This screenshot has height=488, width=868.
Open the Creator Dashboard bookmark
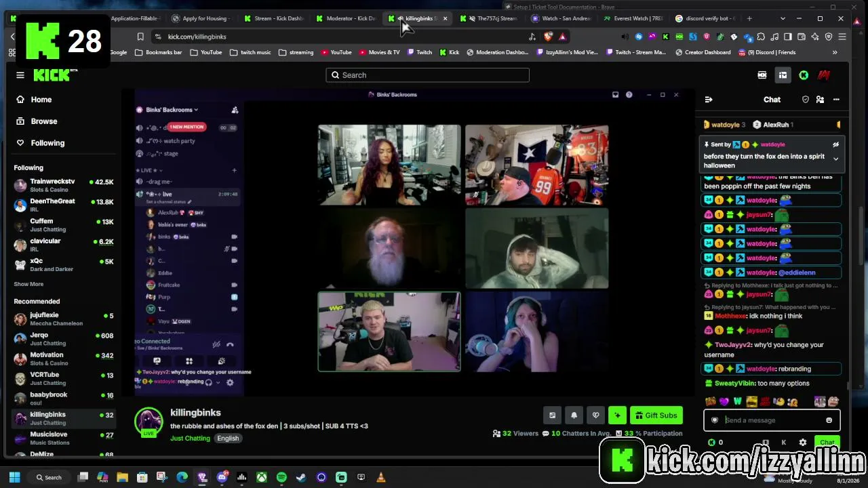click(x=703, y=52)
